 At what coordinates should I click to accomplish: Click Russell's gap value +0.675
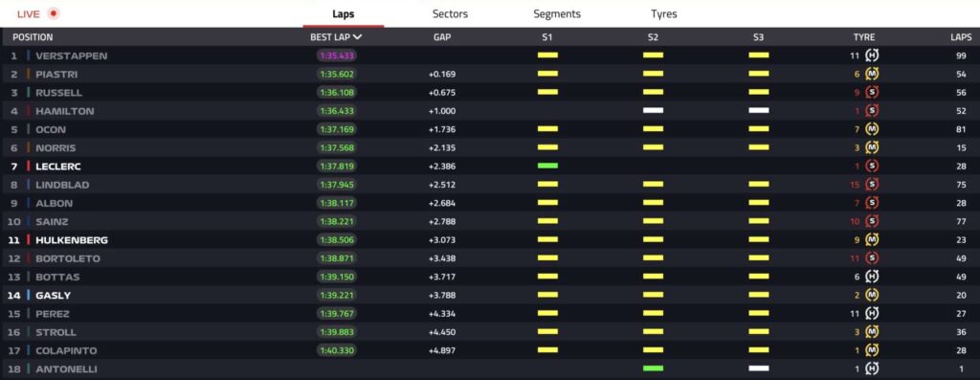pyautogui.click(x=442, y=93)
